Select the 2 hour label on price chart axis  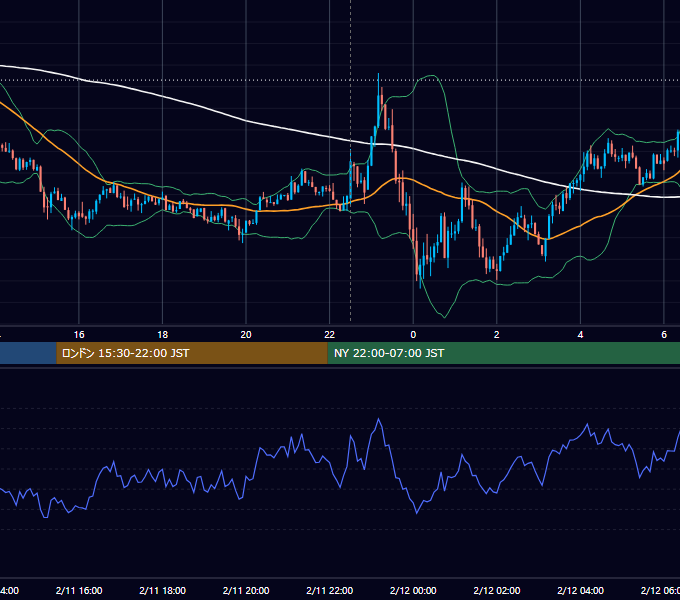[x=497, y=335]
